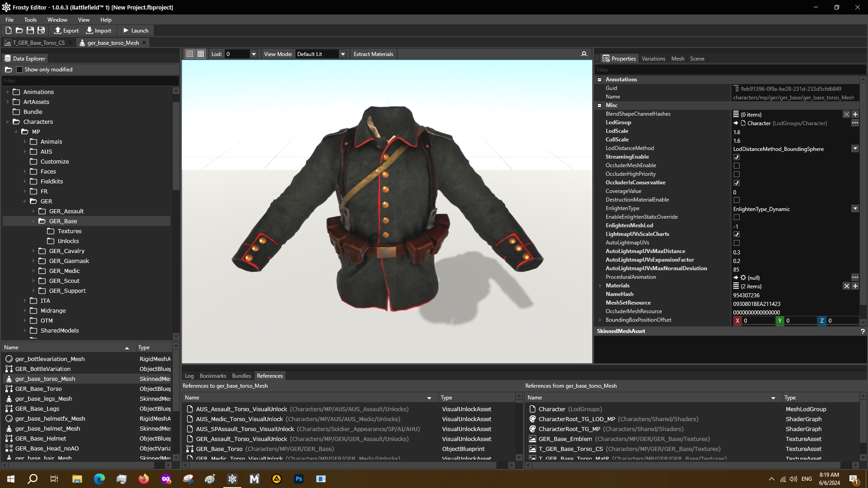Image resolution: width=868 pixels, height=488 pixels.
Task: Clear Materials list with the X icon
Action: pos(846,286)
